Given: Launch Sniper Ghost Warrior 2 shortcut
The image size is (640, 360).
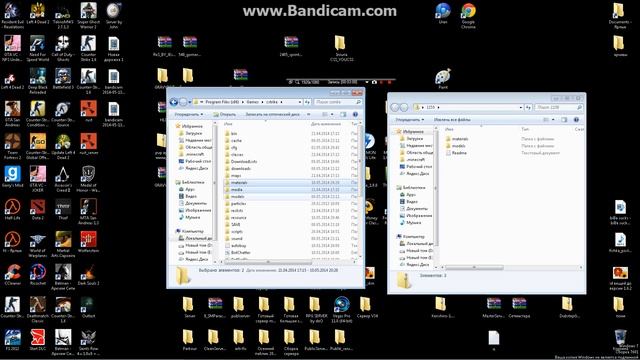Looking at the screenshot, I should [88, 16].
